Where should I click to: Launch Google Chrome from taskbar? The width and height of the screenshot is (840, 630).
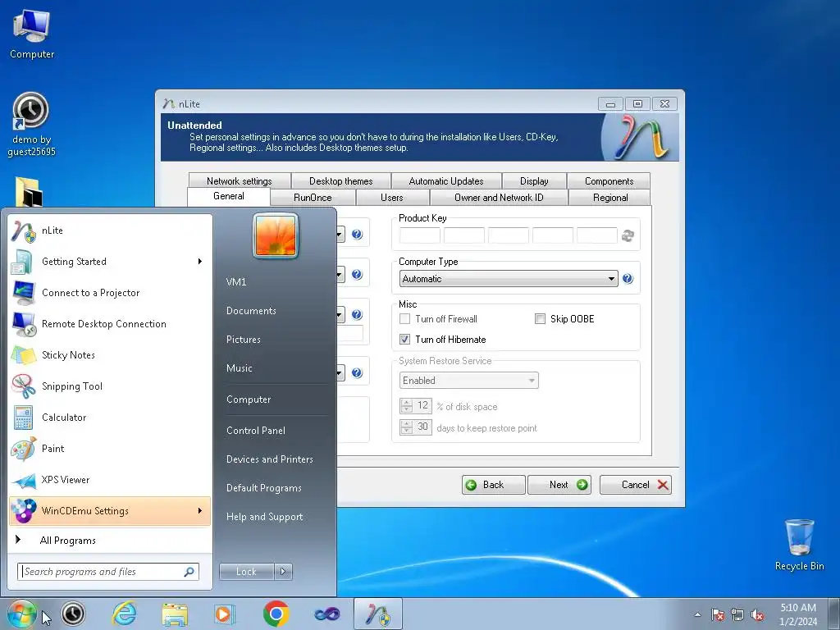276,614
